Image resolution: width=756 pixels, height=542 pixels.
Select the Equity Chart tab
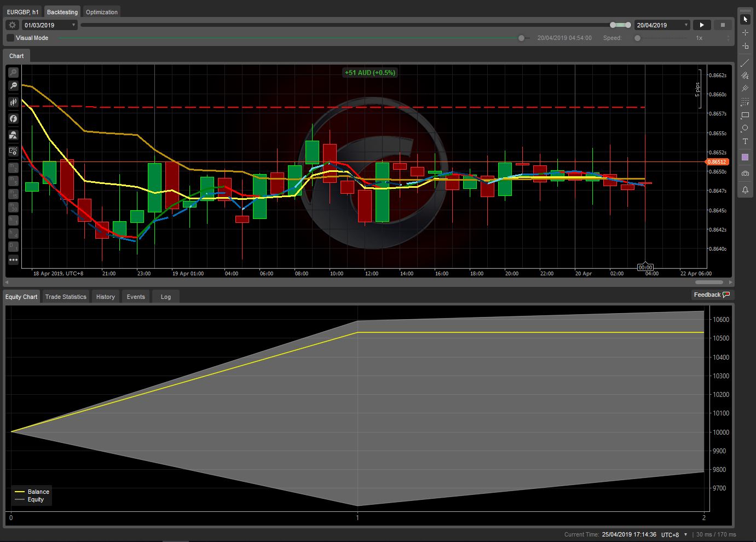click(x=21, y=297)
